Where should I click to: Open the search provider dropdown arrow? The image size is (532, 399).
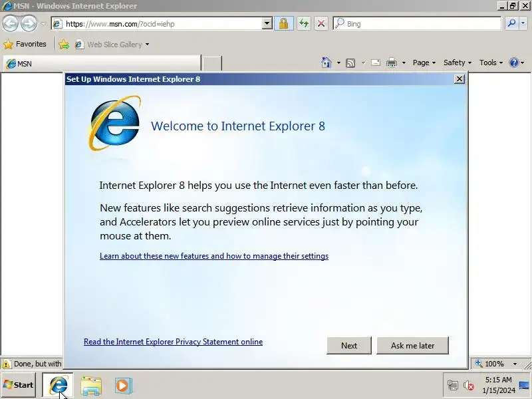tap(523, 23)
